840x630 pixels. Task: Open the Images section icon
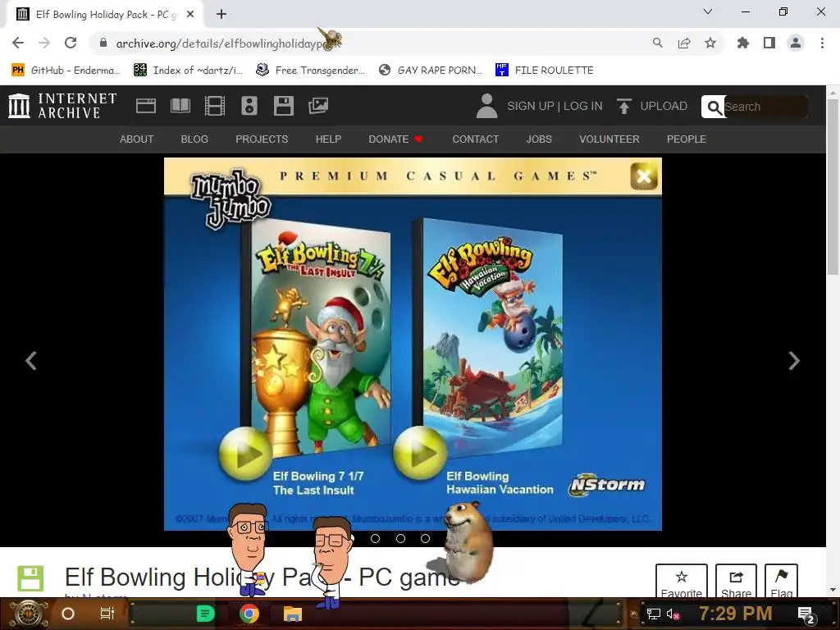[x=318, y=106]
